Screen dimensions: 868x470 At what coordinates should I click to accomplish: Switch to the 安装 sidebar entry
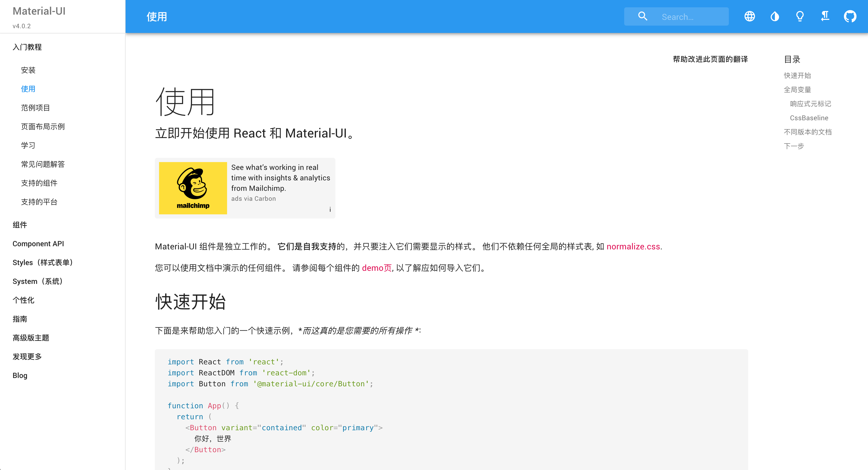click(28, 70)
